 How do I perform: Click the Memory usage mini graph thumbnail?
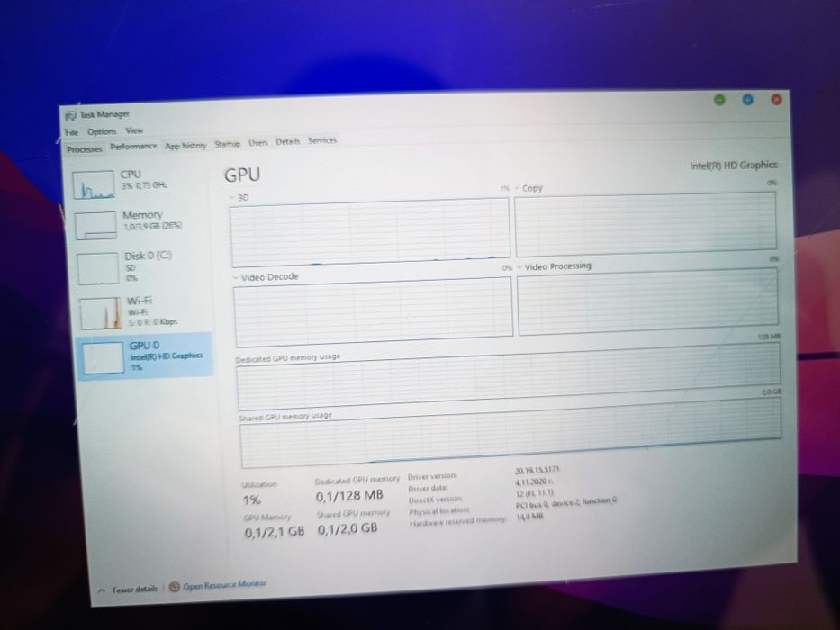(96, 226)
